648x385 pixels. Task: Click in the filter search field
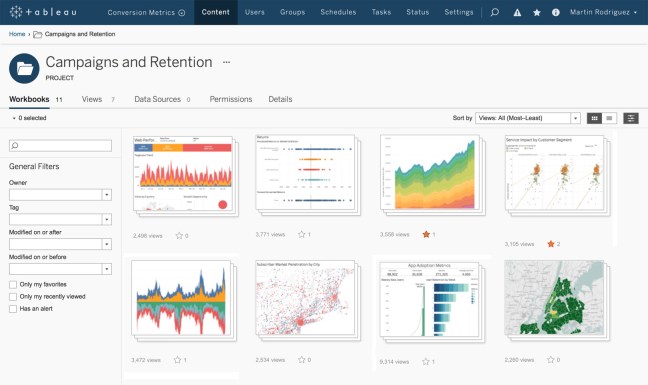60,145
